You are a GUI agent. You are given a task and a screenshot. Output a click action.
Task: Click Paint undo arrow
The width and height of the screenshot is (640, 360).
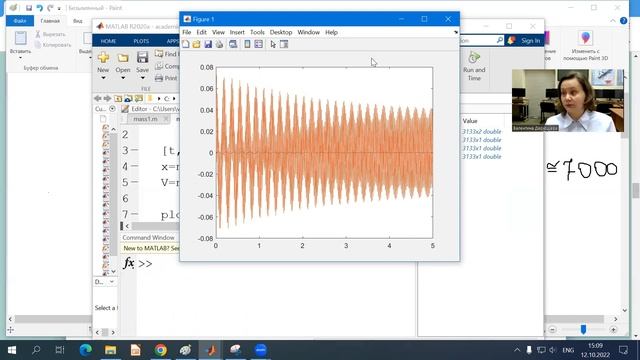tap(40, 8)
